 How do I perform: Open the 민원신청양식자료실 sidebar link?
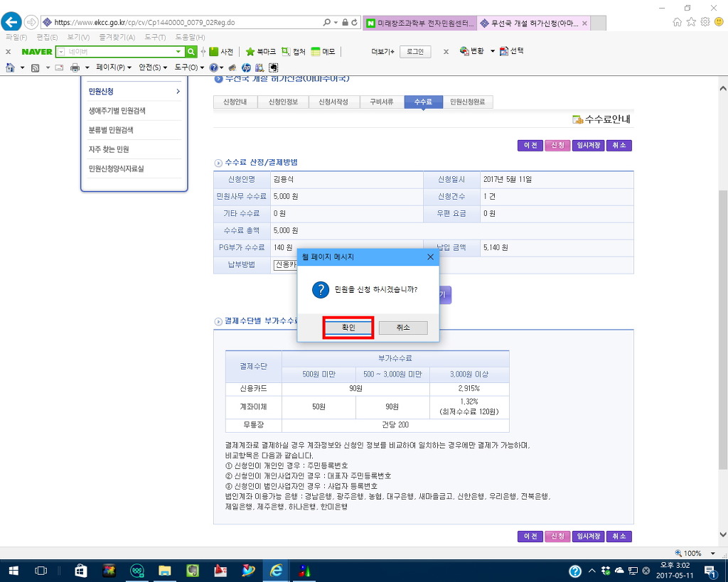click(116, 168)
